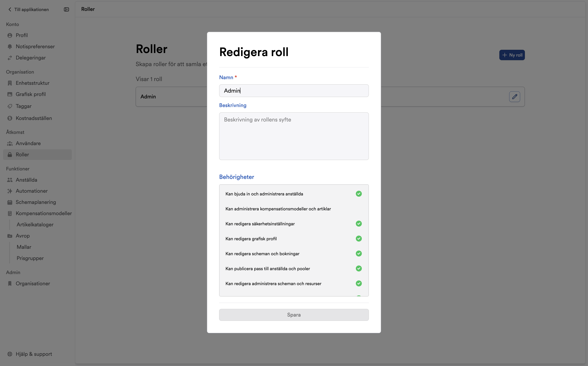This screenshot has width=588, height=366.
Task: Click the Roller lock icon
Action: pos(10,155)
